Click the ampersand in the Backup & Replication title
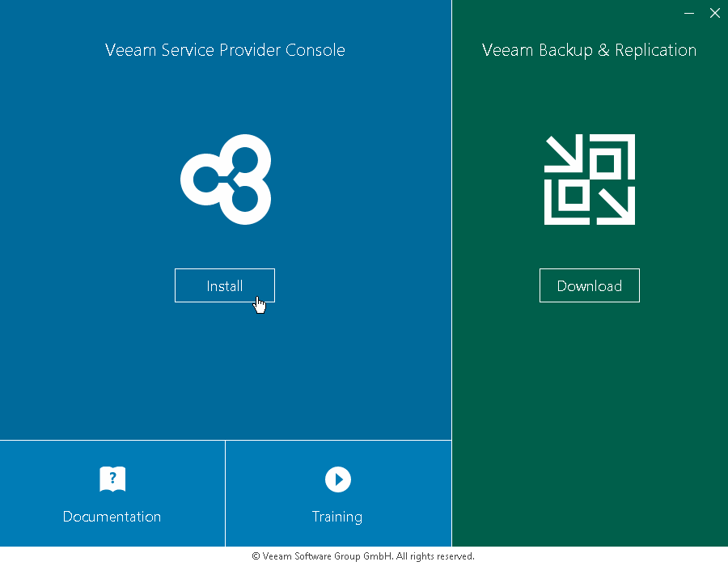The width and height of the screenshot is (728, 566). tap(604, 50)
